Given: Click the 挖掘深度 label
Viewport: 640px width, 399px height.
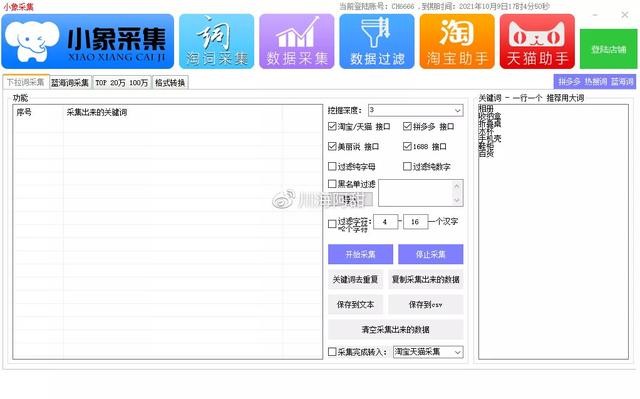Looking at the screenshot, I should tap(344, 110).
